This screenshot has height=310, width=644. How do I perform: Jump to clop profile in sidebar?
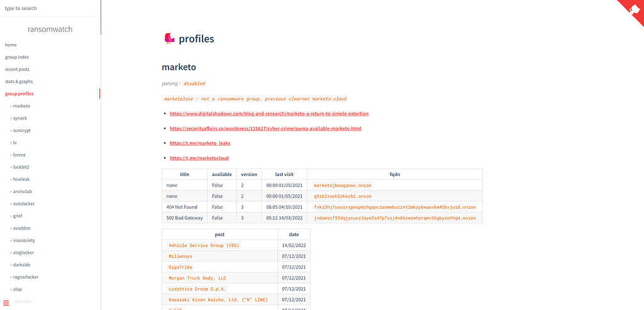[16, 289]
